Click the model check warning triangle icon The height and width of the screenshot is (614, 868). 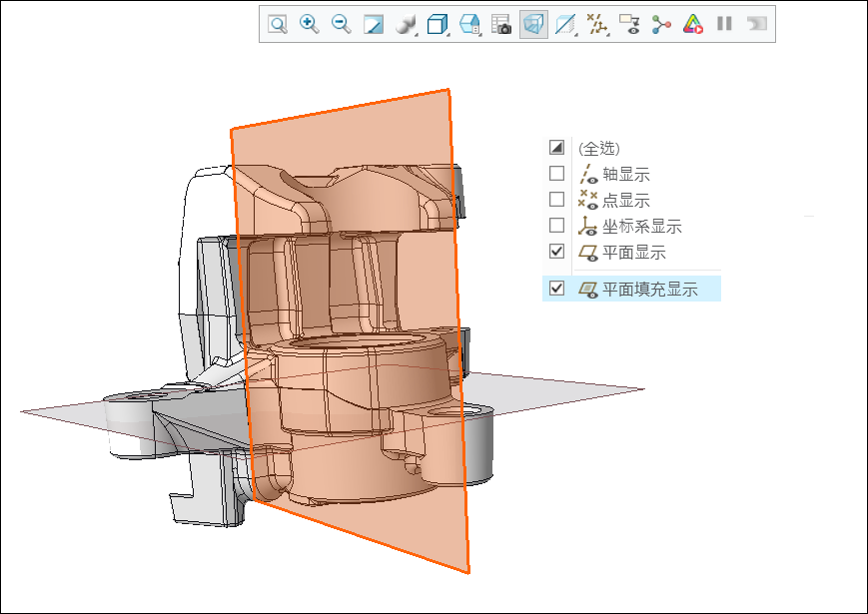point(693,26)
